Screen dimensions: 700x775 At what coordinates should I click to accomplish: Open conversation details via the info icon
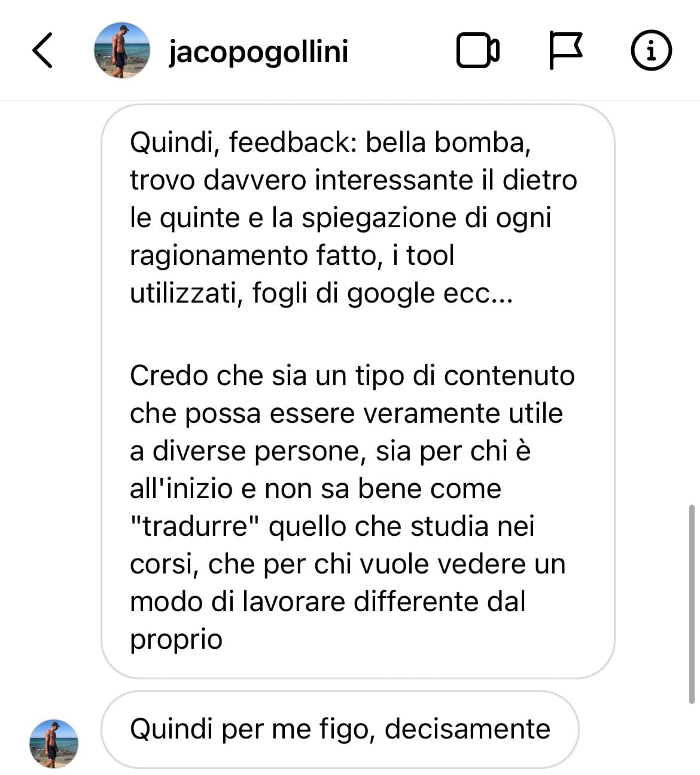[652, 50]
